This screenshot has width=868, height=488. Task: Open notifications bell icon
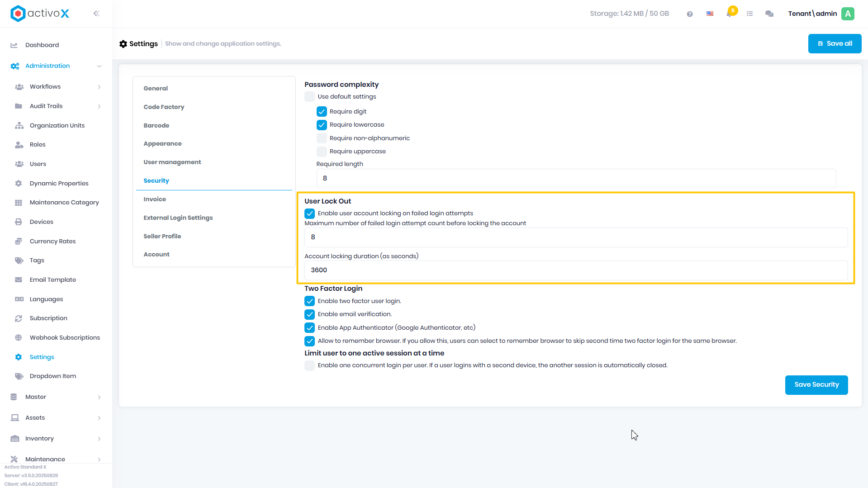[729, 14]
